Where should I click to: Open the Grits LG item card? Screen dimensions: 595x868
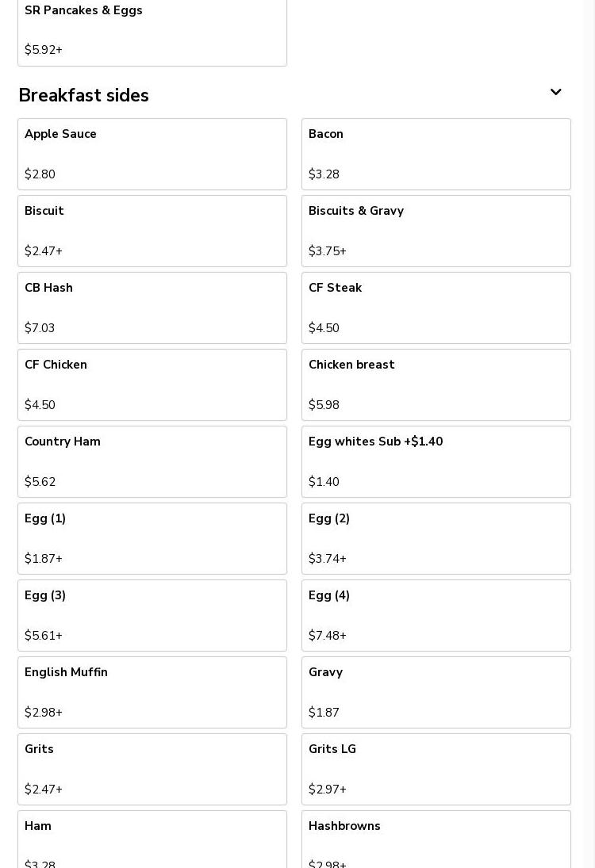436,770
